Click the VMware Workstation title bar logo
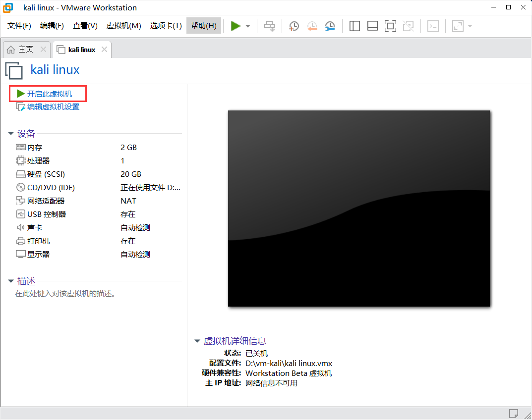532x420 pixels. pyautogui.click(x=8, y=7)
